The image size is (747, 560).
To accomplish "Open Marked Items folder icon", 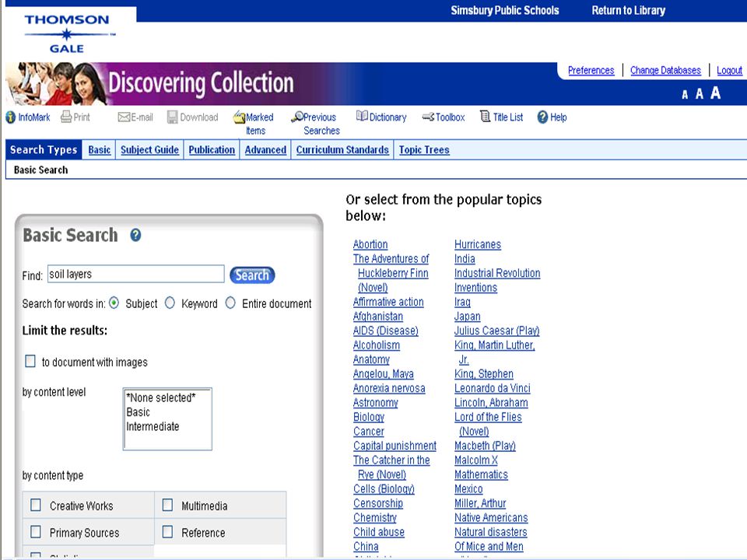I will point(239,117).
